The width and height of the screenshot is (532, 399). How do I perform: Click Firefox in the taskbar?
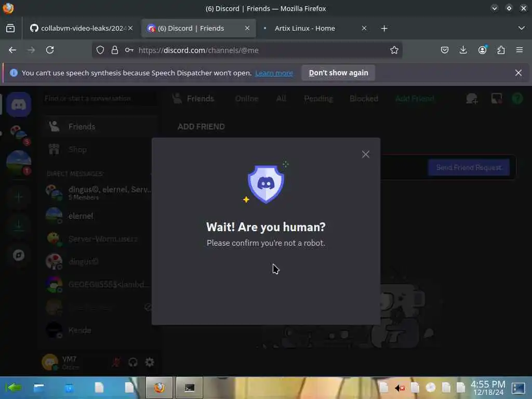click(x=159, y=388)
